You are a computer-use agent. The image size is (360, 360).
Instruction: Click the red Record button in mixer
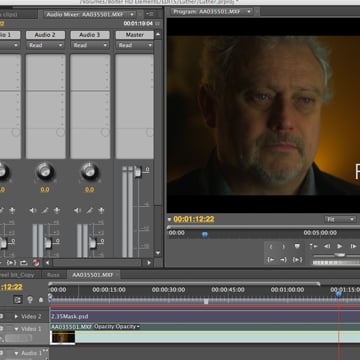pyautogui.click(x=36, y=263)
